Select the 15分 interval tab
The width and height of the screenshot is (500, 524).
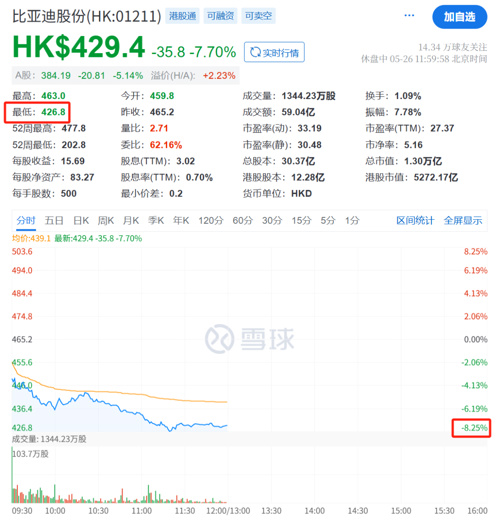[x=301, y=221]
